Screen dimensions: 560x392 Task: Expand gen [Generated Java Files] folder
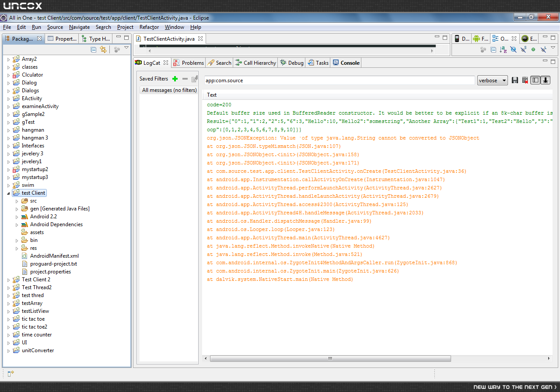tap(17, 209)
